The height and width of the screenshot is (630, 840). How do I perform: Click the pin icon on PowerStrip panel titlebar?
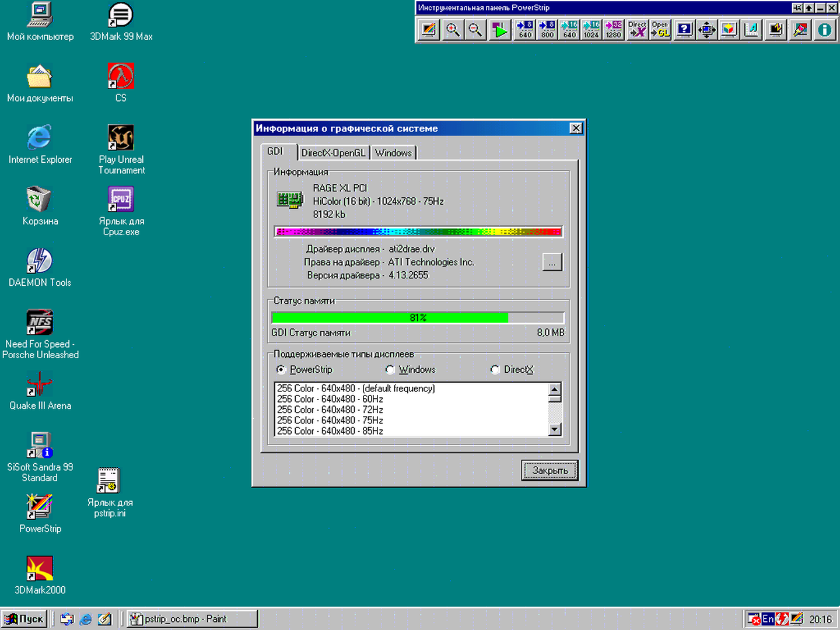click(x=797, y=8)
